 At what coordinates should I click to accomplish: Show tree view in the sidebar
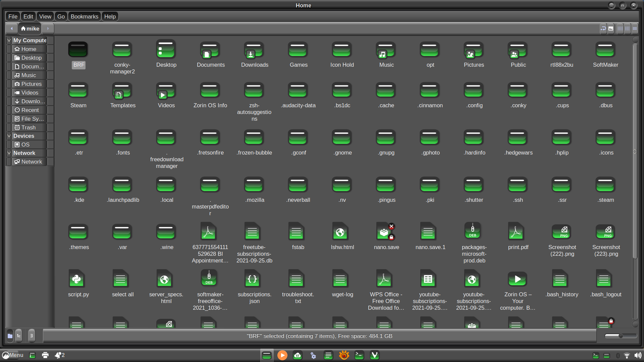(x=19, y=336)
